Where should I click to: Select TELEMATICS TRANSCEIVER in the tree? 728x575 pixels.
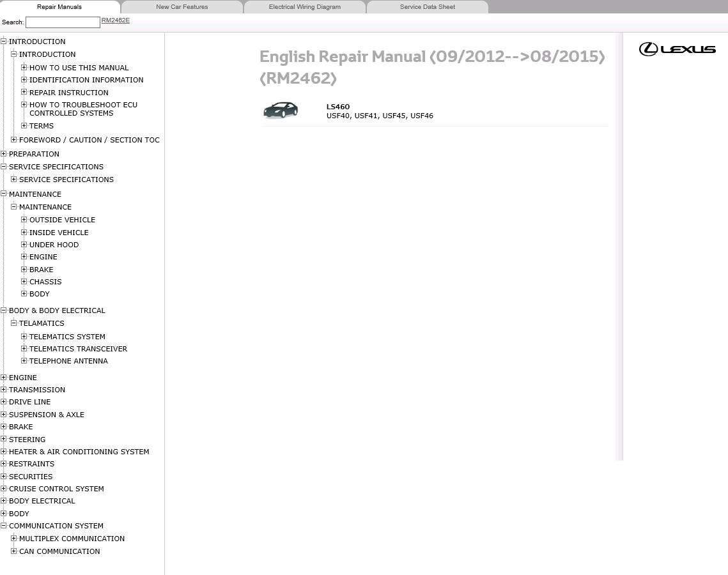point(78,349)
